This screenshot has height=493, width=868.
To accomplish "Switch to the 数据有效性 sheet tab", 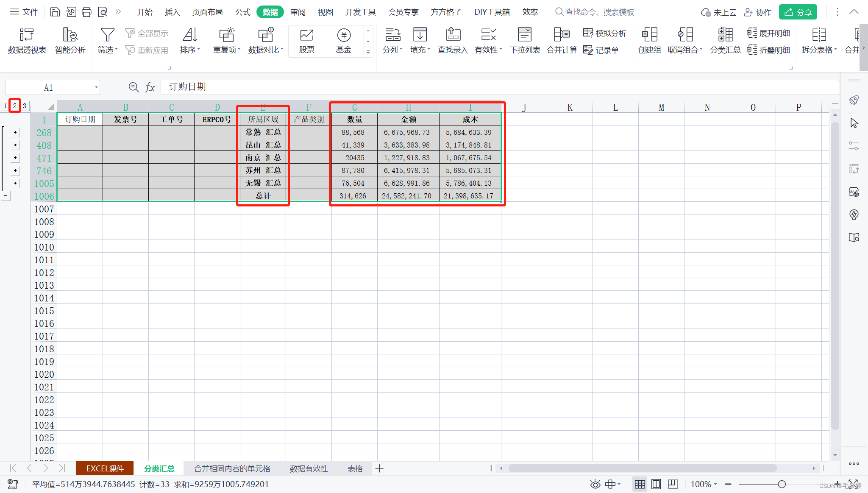I will [309, 468].
